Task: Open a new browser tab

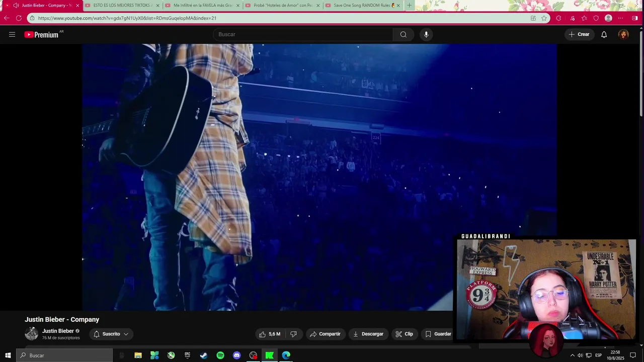Action: tap(409, 6)
